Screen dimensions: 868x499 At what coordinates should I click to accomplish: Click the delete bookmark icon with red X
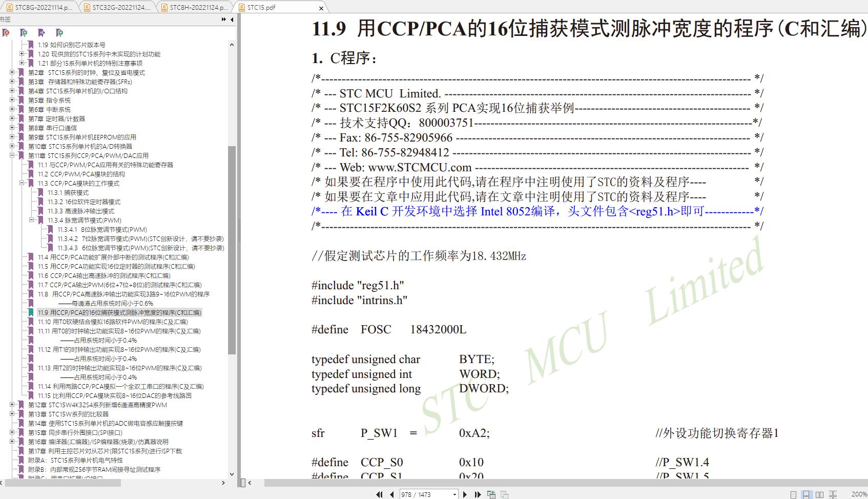pyautogui.click(x=6, y=33)
